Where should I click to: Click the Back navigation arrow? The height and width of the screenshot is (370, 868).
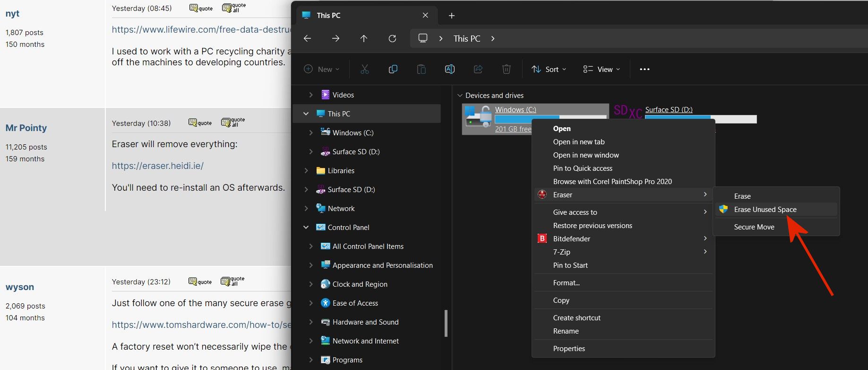click(x=308, y=38)
